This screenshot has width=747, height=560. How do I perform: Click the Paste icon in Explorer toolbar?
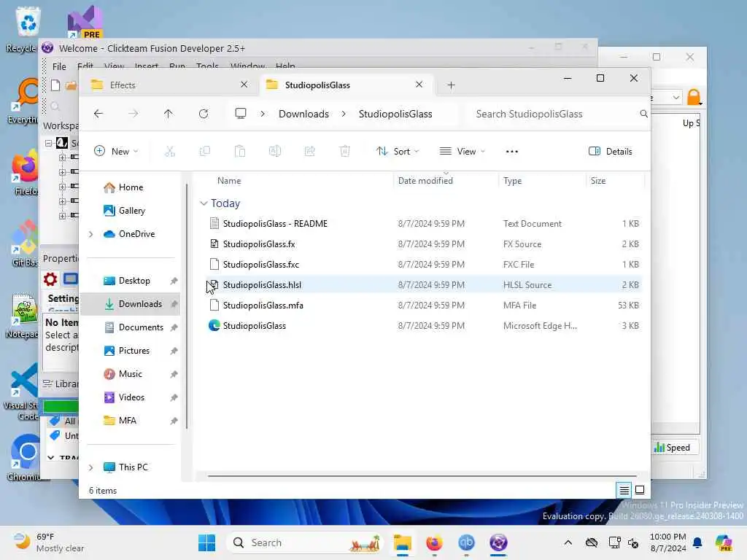click(239, 152)
